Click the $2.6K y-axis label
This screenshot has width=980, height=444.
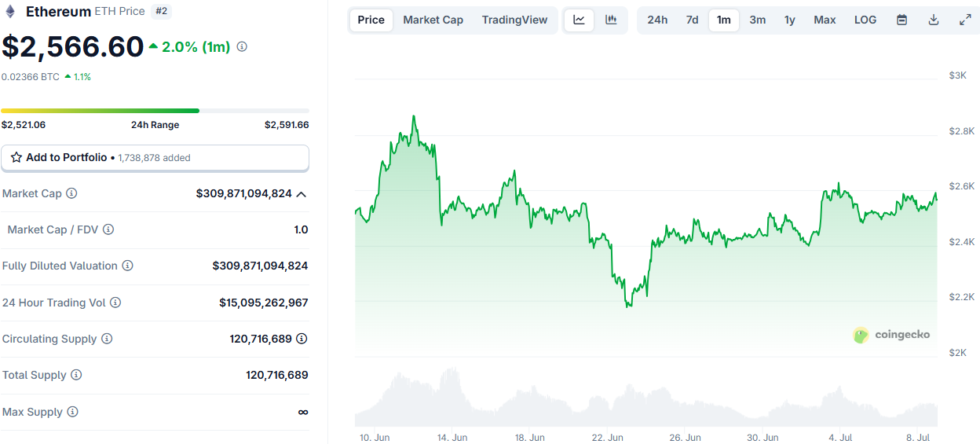(962, 186)
